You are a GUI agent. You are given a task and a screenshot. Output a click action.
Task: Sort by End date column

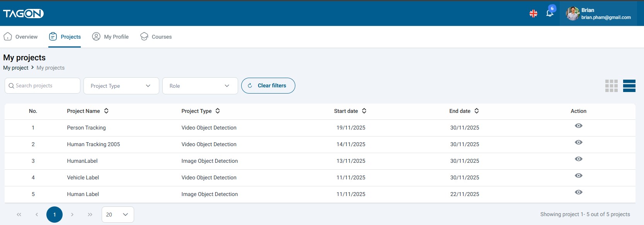[x=477, y=111]
